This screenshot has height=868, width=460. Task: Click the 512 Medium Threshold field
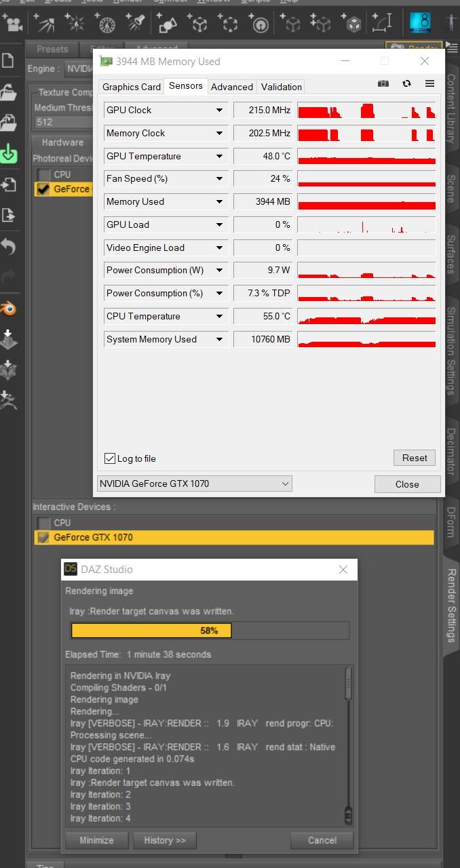coord(63,122)
